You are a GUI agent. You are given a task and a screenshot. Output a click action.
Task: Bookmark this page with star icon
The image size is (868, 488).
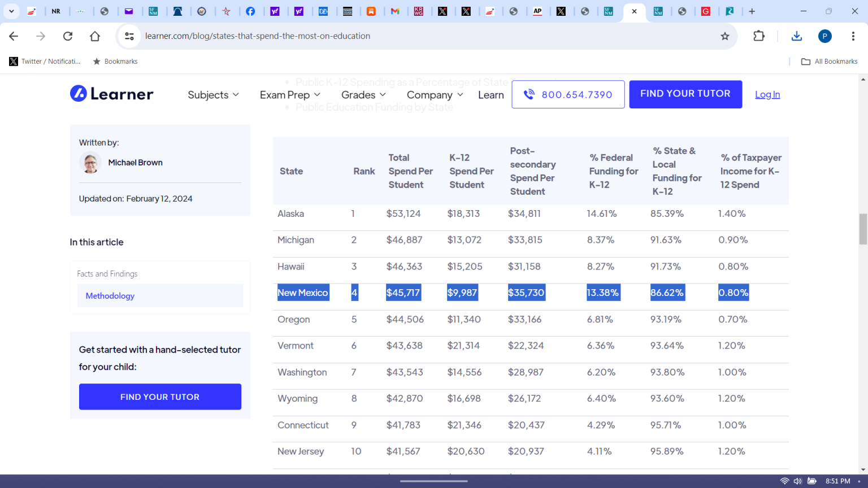coord(725,36)
